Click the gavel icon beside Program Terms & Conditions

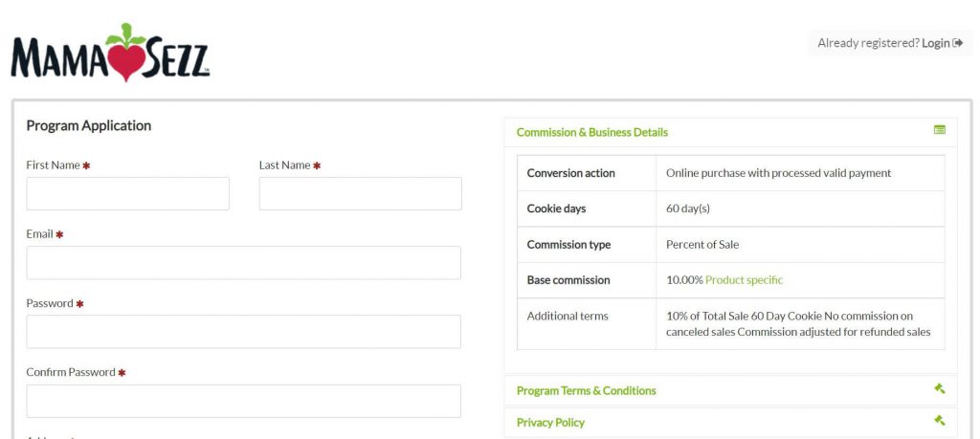click(x=940, y=388)
